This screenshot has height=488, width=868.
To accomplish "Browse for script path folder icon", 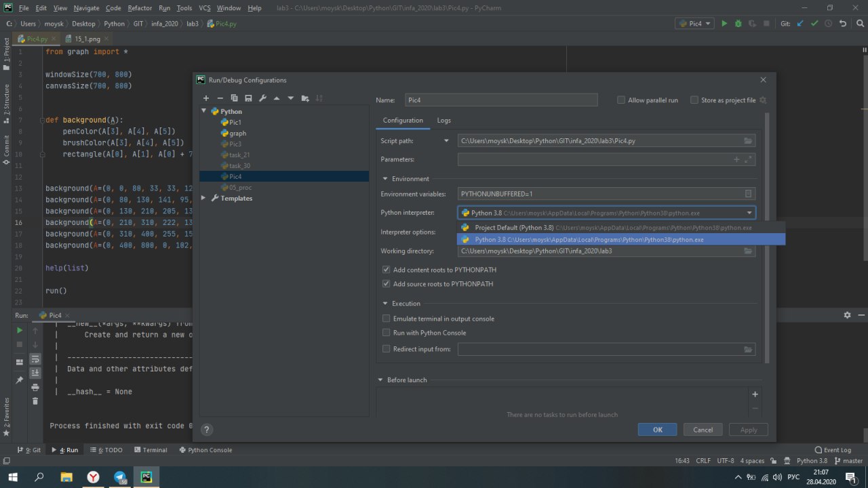I will click(x=748, y=141).
